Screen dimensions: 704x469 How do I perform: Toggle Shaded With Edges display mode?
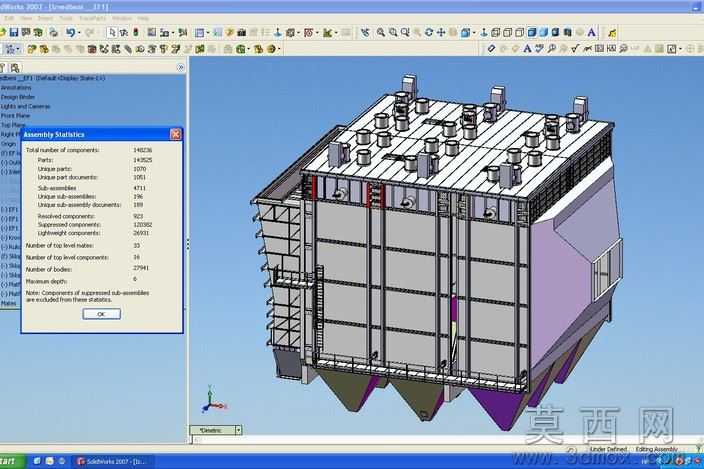532,32
